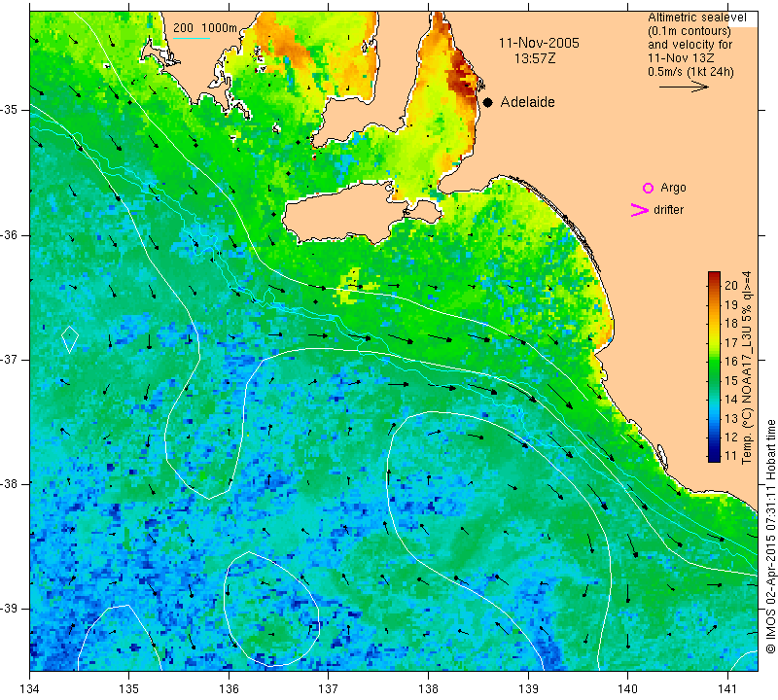
Task: Click the 'drifter' legend label
Action: tap(669, 210)
